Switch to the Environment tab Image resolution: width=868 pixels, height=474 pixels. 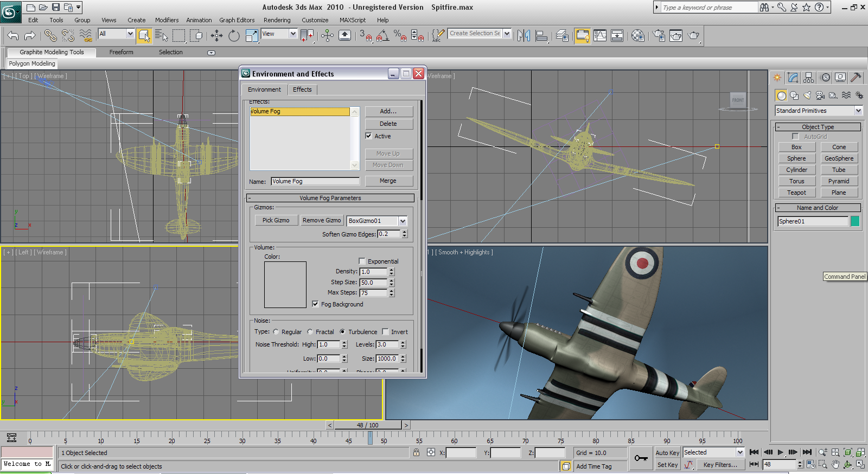point(264,89)
